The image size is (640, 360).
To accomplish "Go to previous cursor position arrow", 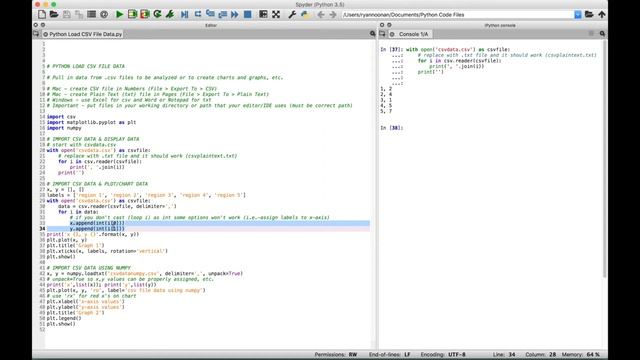I will [x=321, y=14].
